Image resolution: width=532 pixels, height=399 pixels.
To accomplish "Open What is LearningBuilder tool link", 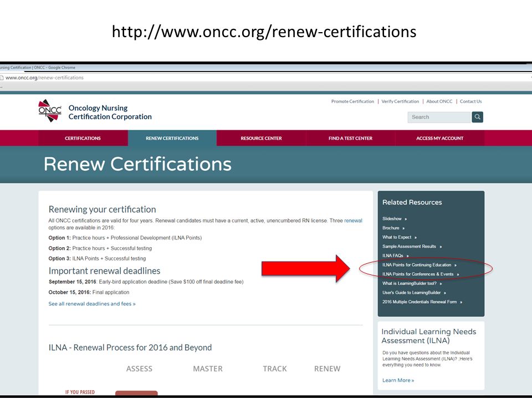I will (x=412, y=283).
